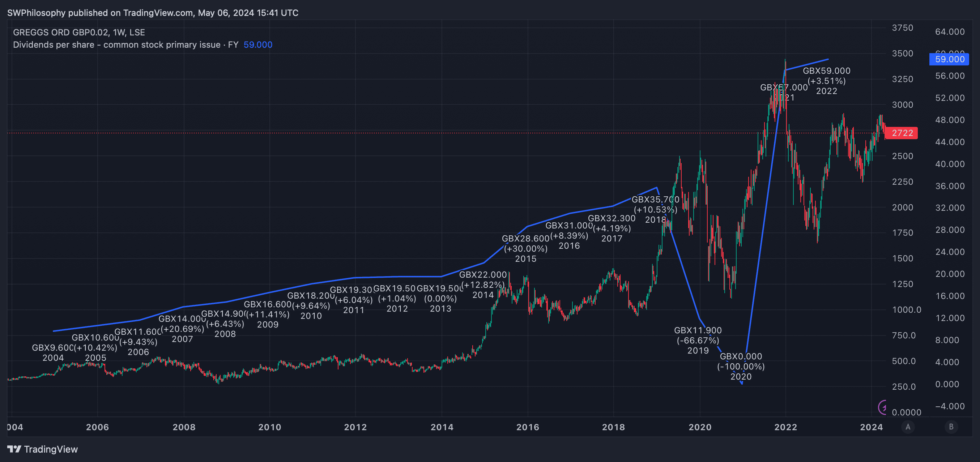Open the SWPhilosophy author name link

(36, 13)
